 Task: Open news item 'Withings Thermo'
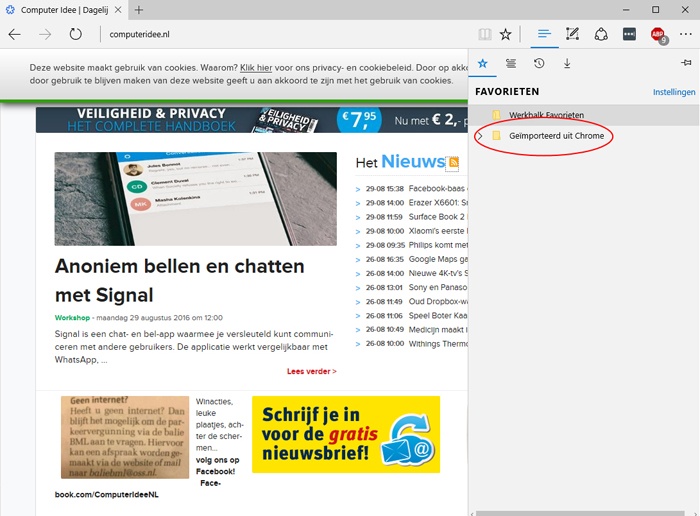pos(438,344)
